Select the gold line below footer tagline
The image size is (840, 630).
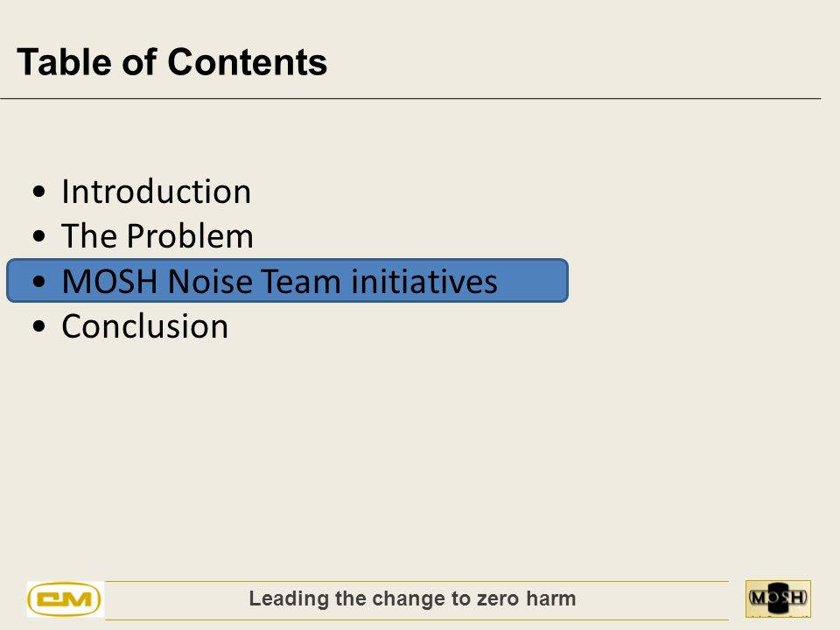click(416, 619)
